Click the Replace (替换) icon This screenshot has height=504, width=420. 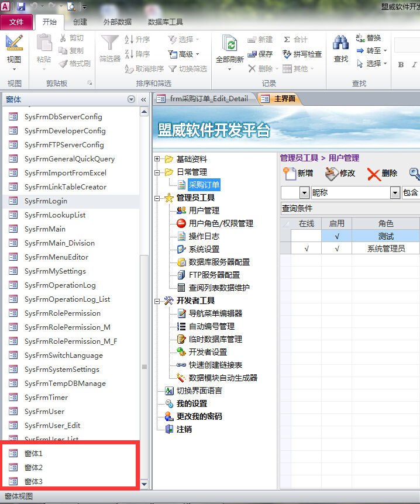(x=360, y=38)
